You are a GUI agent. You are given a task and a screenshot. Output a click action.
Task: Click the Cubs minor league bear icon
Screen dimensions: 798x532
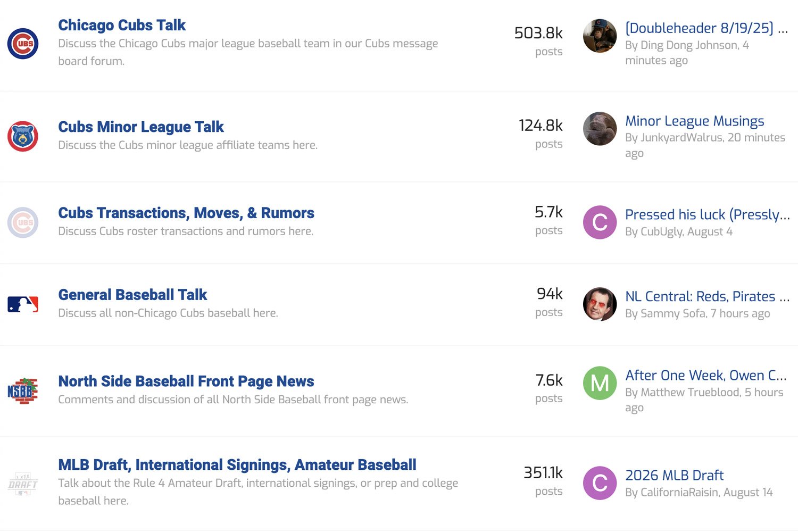23,136
